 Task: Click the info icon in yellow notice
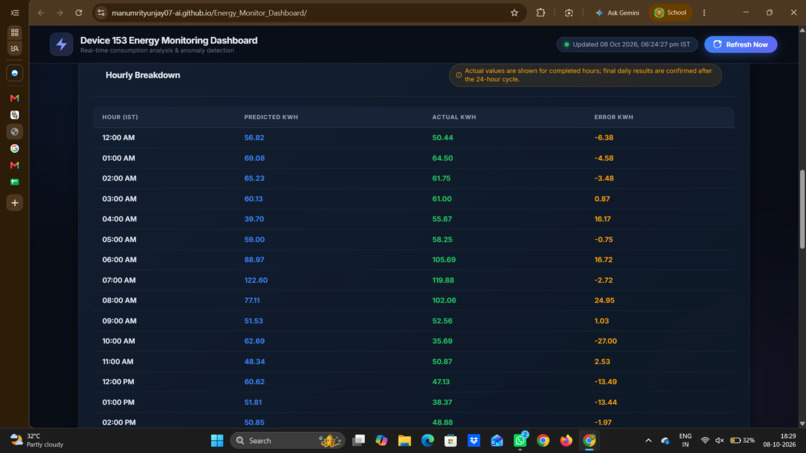[x=459, y=75]
